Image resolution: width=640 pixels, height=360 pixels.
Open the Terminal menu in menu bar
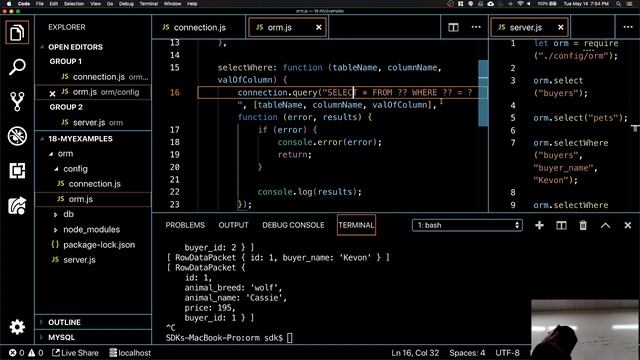(x=149, y=4)
